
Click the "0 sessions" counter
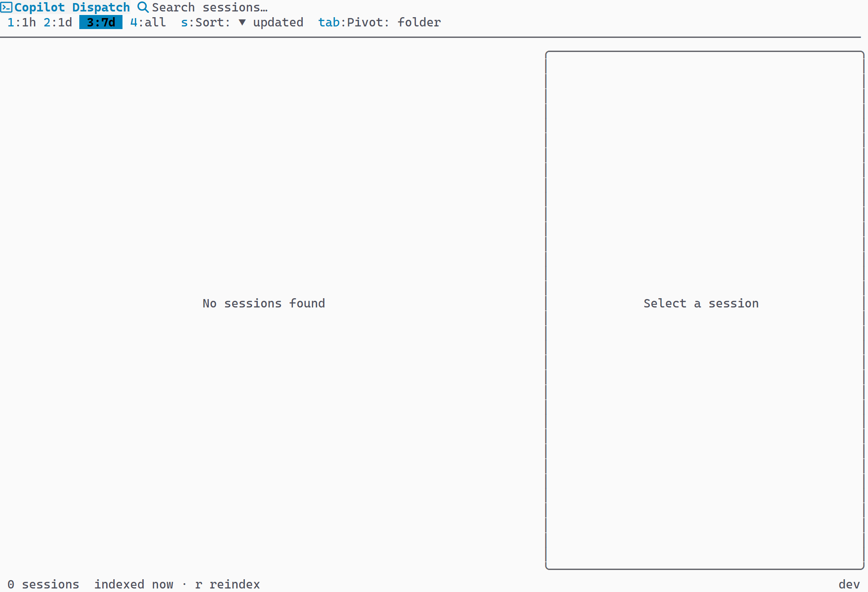(x=44, y=584)
